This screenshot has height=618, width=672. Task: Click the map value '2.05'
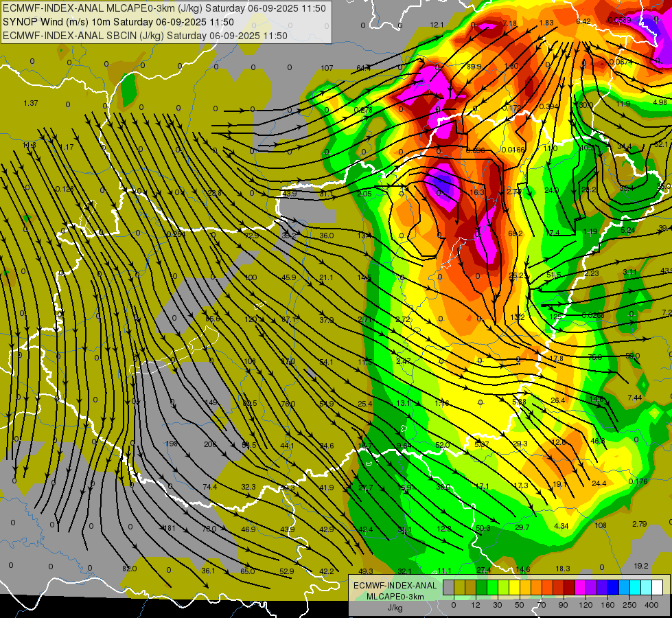(x=364, y=194)
